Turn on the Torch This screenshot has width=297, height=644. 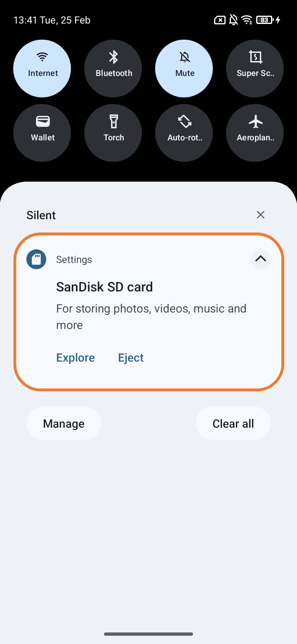(113, 133)
